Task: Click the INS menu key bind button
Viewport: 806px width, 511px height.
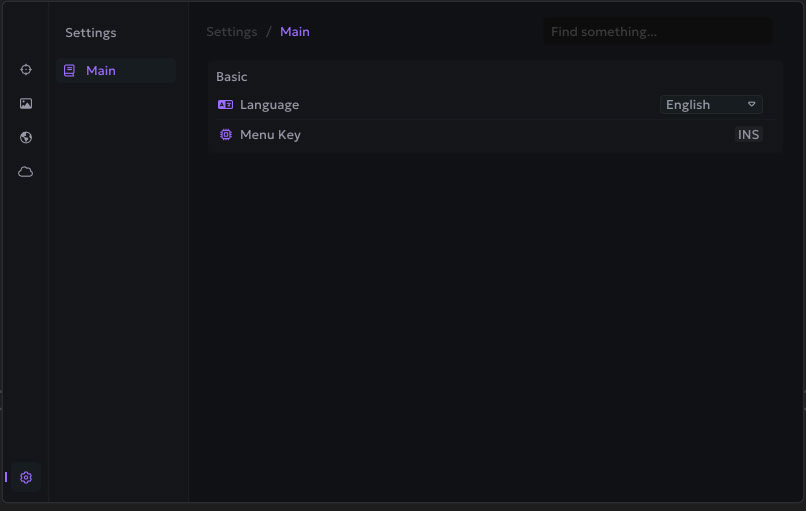Action: (x=748, y=135)
